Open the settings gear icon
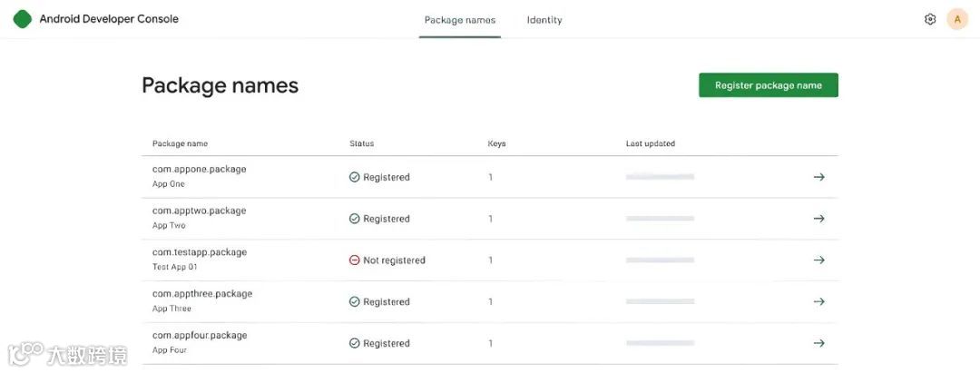Screen dimensions: 980x373 click(x=930, y=19)
